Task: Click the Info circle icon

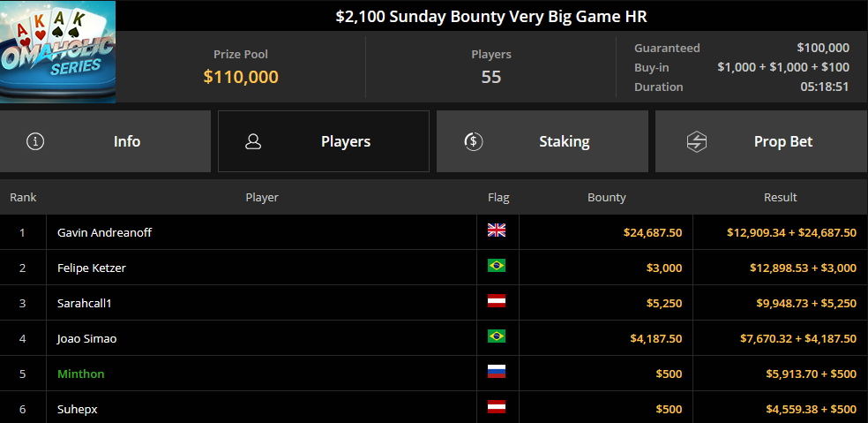Action: [x=35, y=141]
